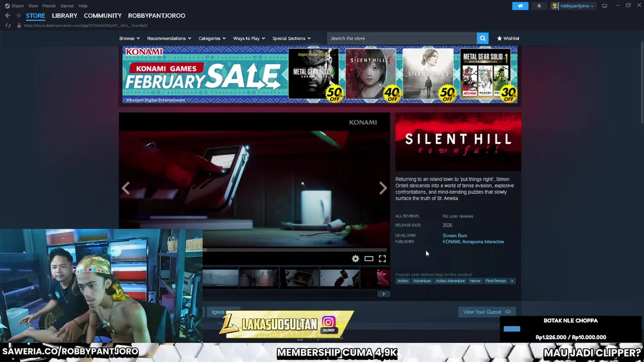Show next media with right arrow
This screenshot has height=362, width=644.
383,188
